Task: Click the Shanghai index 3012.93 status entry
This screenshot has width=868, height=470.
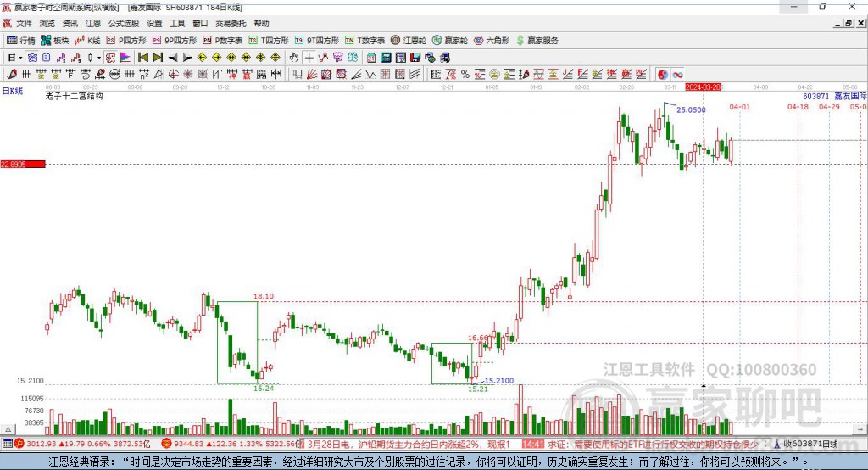Action: pos(82,444)
